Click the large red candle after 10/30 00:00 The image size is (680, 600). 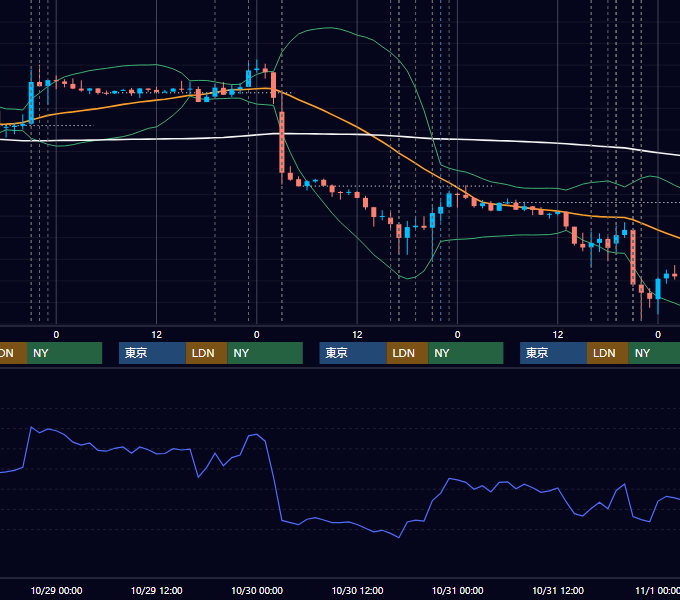coord(282,142)
